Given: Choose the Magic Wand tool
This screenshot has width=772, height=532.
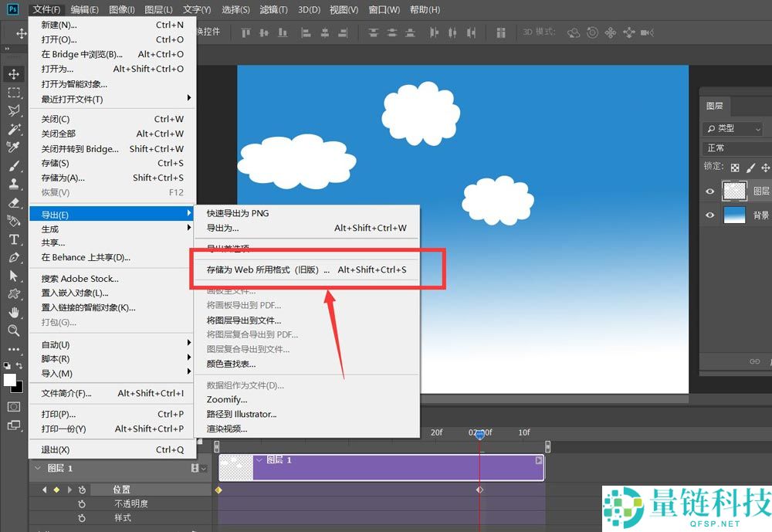Looking at the screenshot, I should pyautogui.click(x=13, y=130).
